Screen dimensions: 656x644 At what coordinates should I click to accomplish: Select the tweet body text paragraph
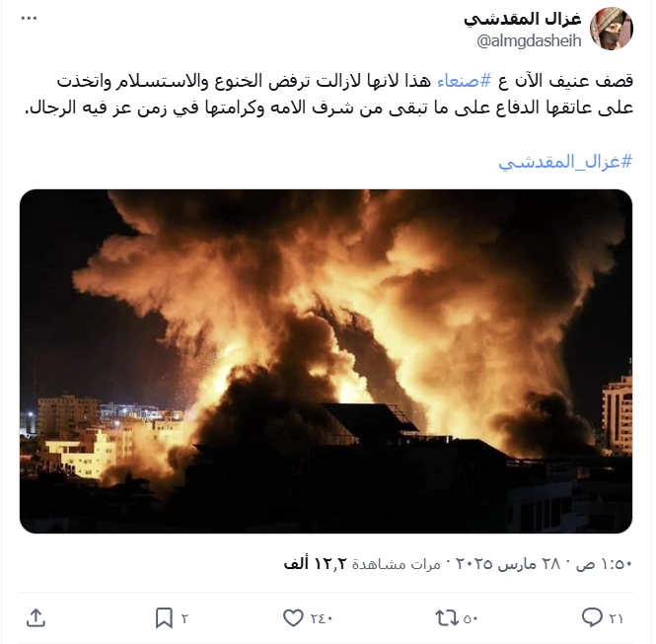pyautogui.click(x=328, y=94)
